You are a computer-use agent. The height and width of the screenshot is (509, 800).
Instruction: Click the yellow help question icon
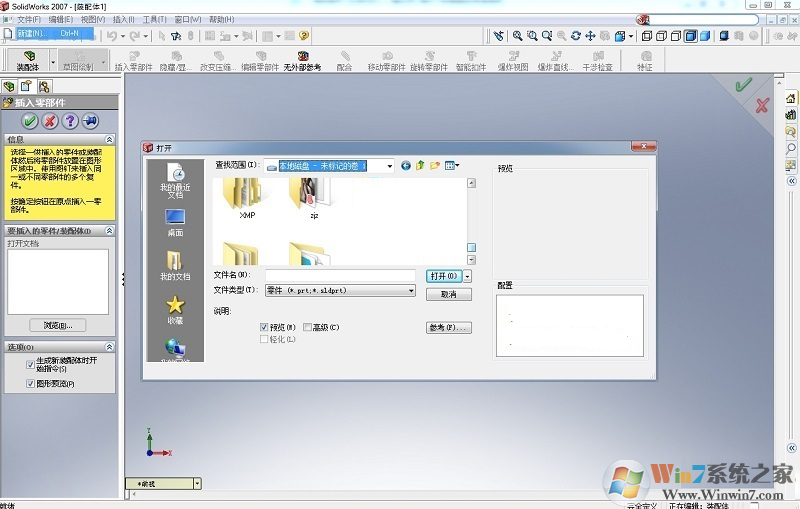coord(304,35)
